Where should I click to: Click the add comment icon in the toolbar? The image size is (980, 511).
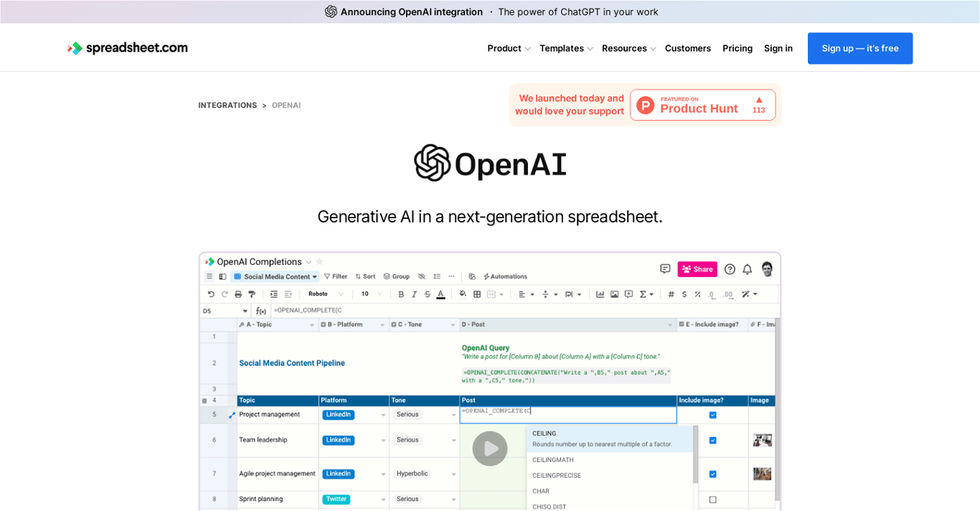[x=628, y=294]
